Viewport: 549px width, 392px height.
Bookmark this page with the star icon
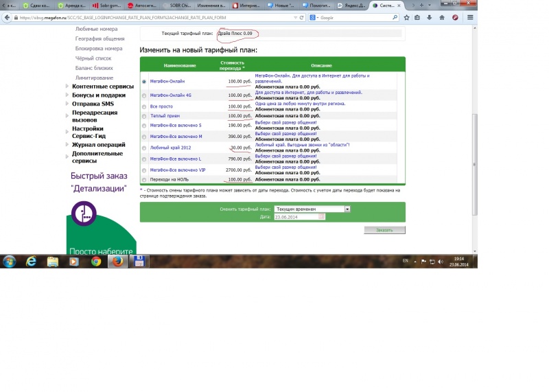tap(406, 18)
